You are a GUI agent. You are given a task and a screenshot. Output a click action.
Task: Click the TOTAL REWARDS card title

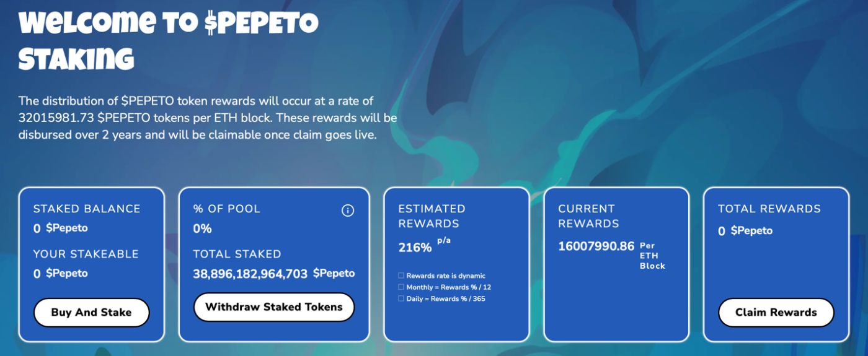769,209
